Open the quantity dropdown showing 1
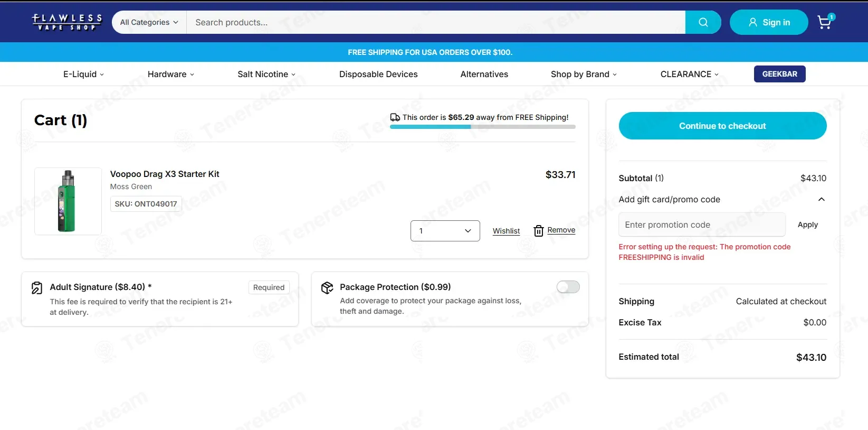868x430 pixels. (x=445, y=231)
